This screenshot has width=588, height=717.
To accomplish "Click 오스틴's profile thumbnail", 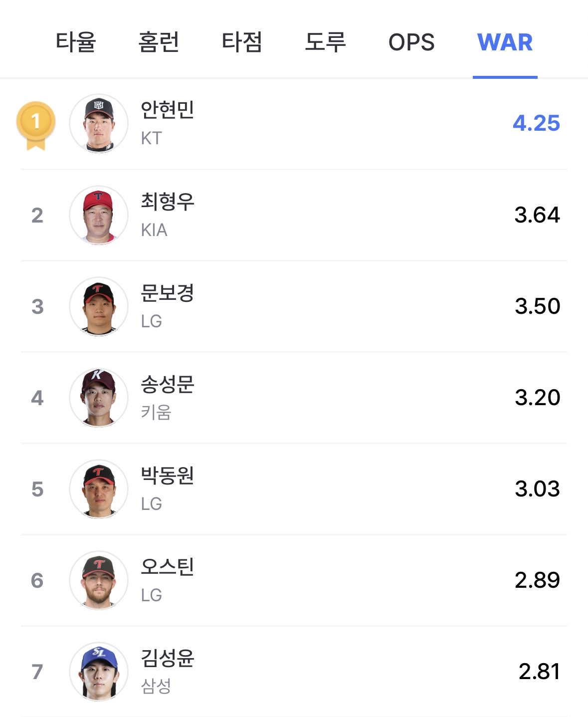I will [99, 580].
